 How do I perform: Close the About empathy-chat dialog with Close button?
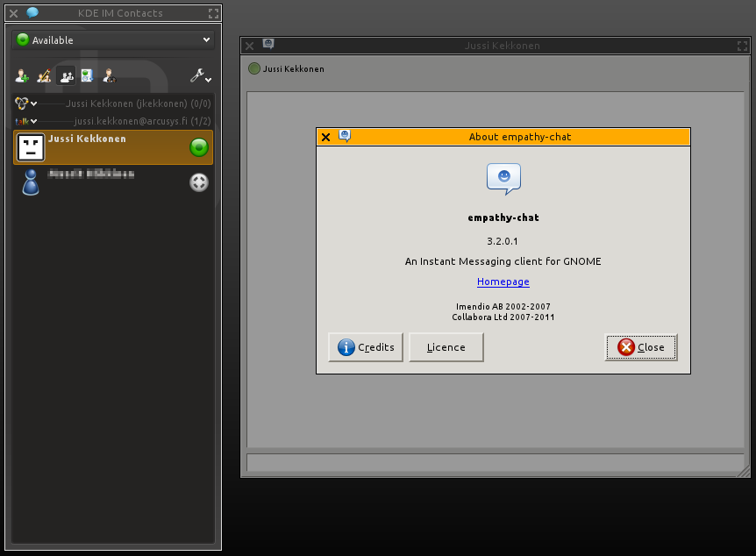point(641,347)
